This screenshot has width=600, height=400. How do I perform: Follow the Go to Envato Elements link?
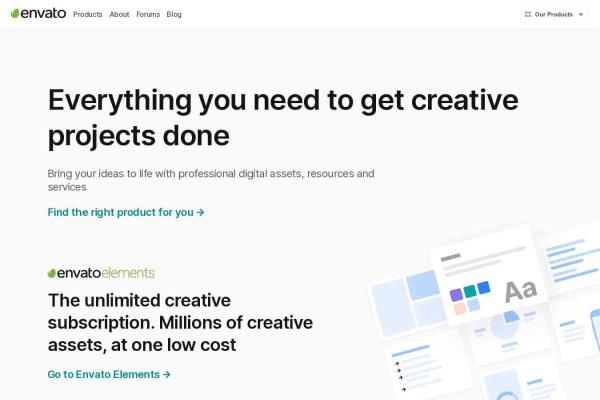(x=109, y=374)
